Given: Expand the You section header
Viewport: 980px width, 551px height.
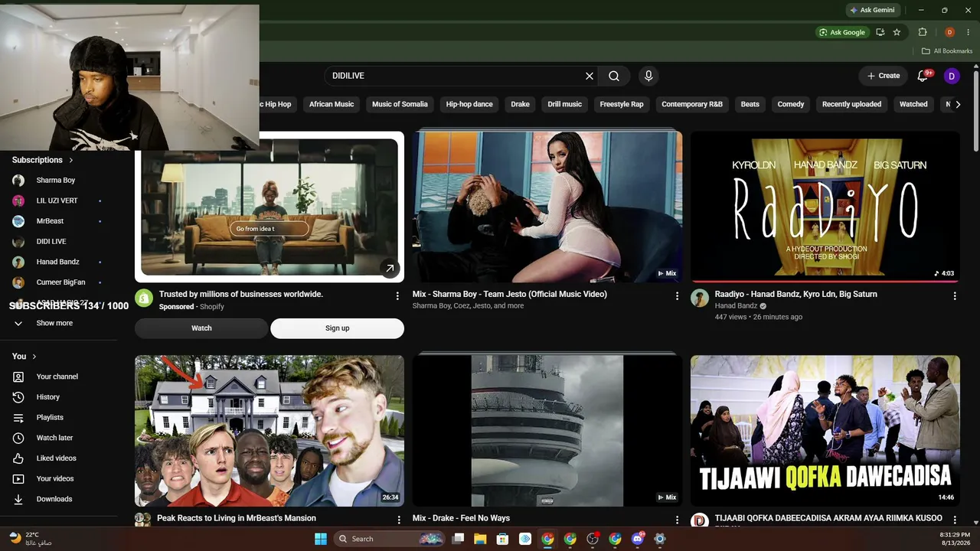Looking at the screenshot, I should tap(24, 357).
